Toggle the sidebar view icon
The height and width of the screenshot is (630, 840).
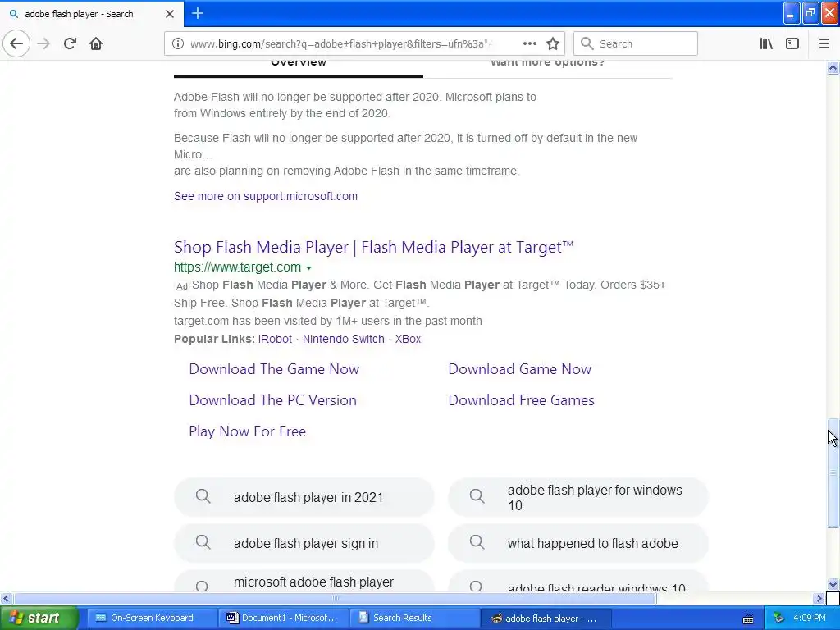pos(792,43)
